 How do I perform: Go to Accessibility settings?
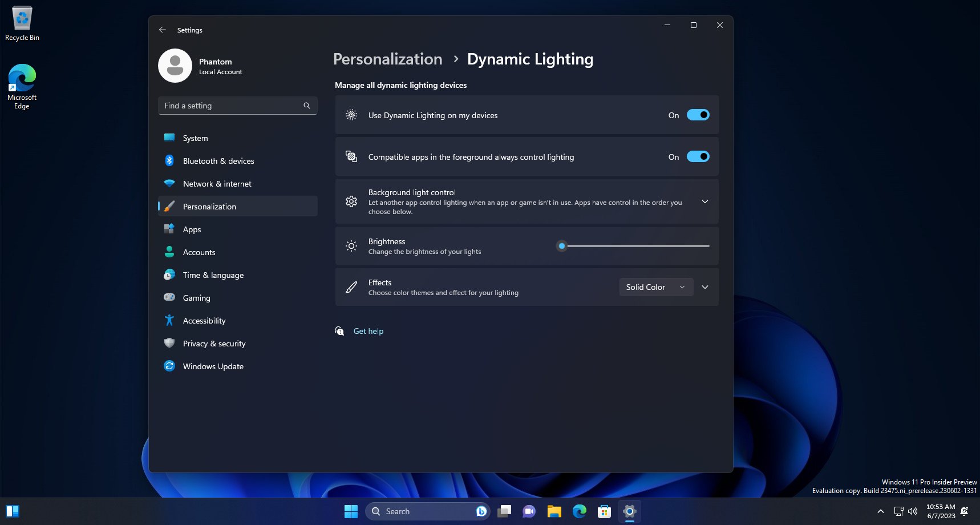pyautogui.click(x=238, y=321)
